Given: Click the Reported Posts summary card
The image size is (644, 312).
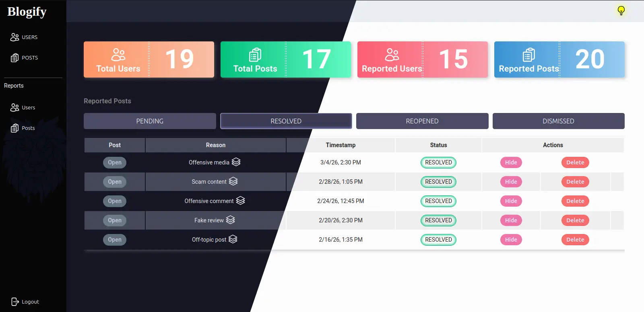Looking at the screenshot, I should (559, 60).
